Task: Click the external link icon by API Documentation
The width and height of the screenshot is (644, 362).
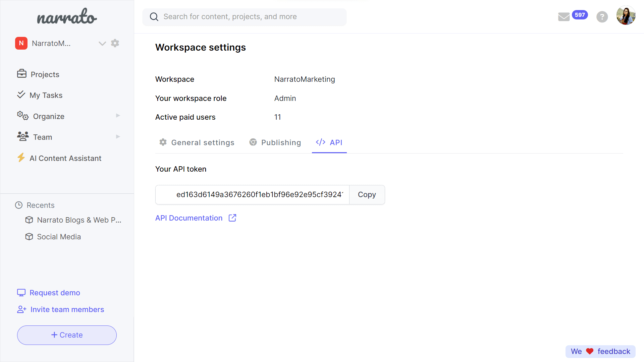Action: pyautogui.click(x=232, y=218)
